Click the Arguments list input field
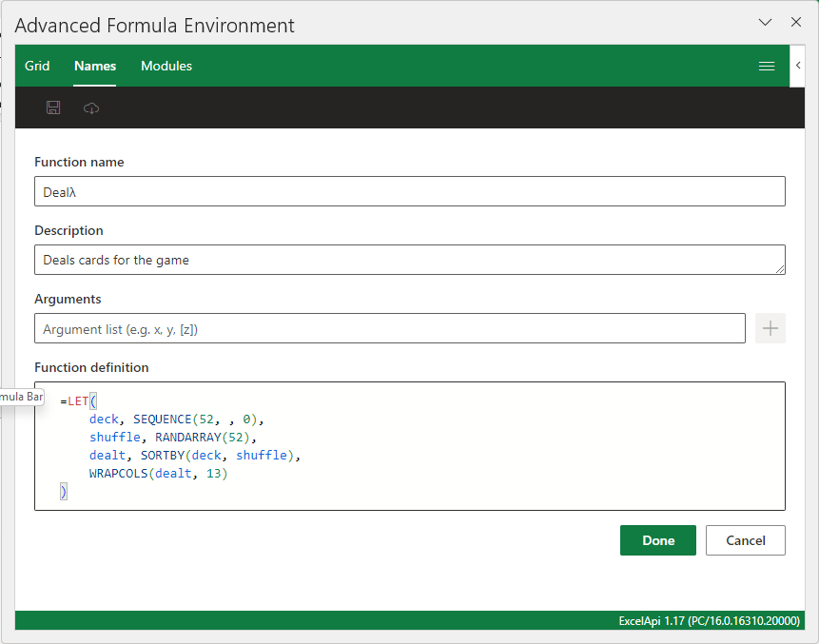The width and height of the screenshot is (819, 644). pyautogui.click(x=390, y=328)
